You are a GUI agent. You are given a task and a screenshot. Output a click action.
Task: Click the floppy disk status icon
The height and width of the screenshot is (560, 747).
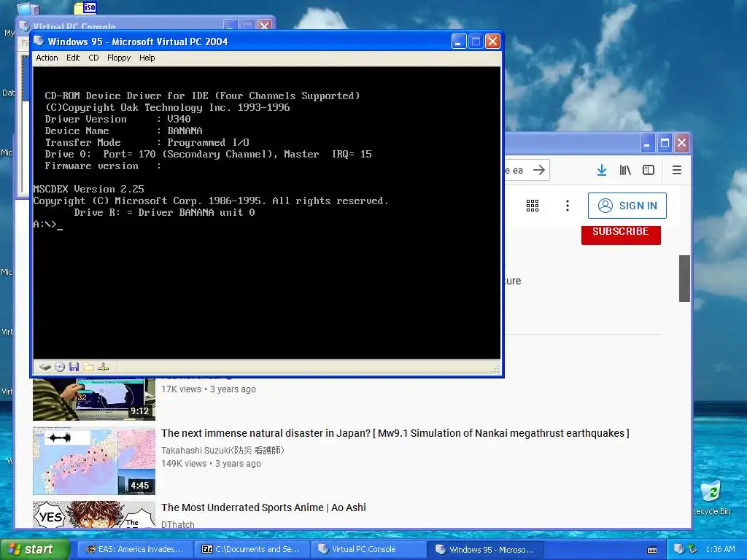coord(74,367)
